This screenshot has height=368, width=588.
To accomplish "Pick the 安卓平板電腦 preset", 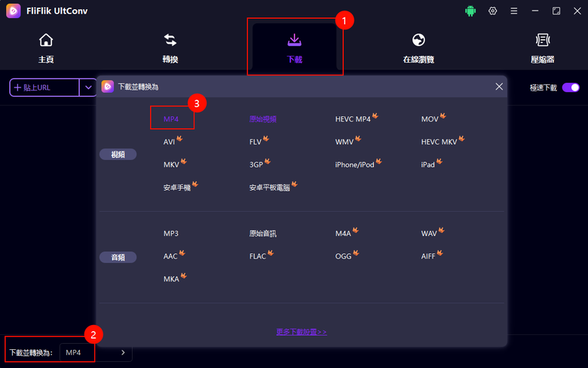I will click(x=270, y=188).
